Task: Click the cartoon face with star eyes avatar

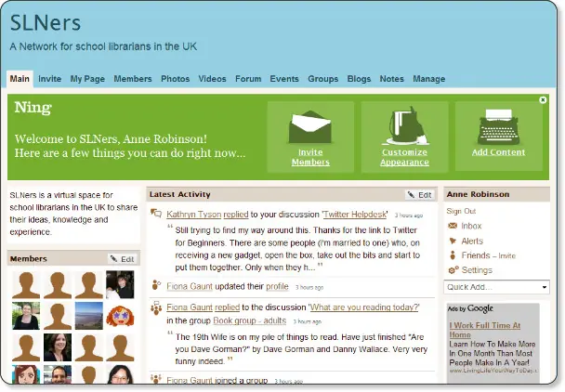Action: [120, 316]
